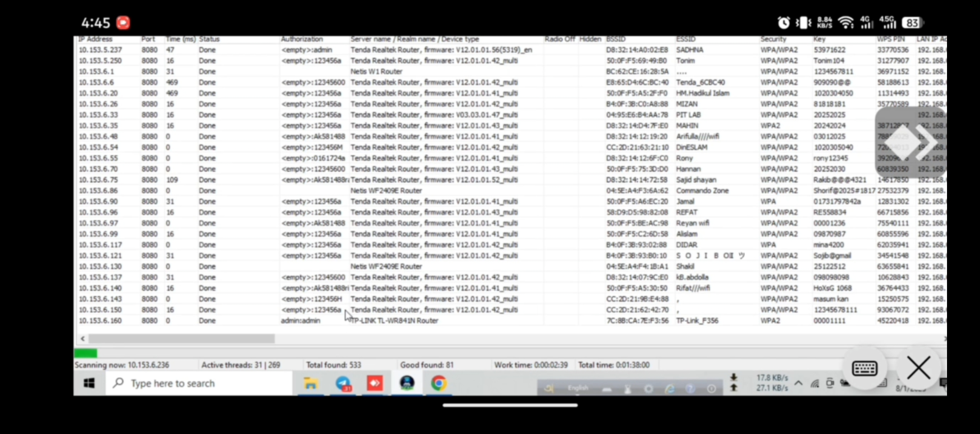Click the Scanning now status field
The image size is (980, 434).
[x=122, y=365]
